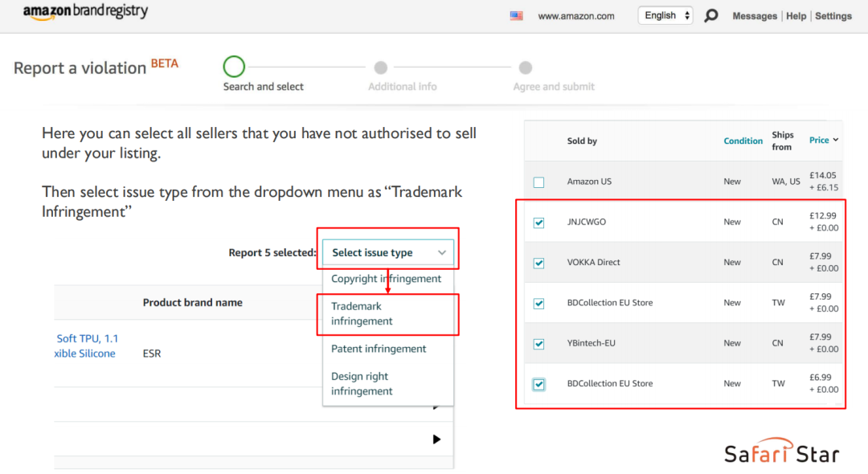Uncheck the JNJCWGO seller checkbox

pyautogui.click(x=538, y=223)
